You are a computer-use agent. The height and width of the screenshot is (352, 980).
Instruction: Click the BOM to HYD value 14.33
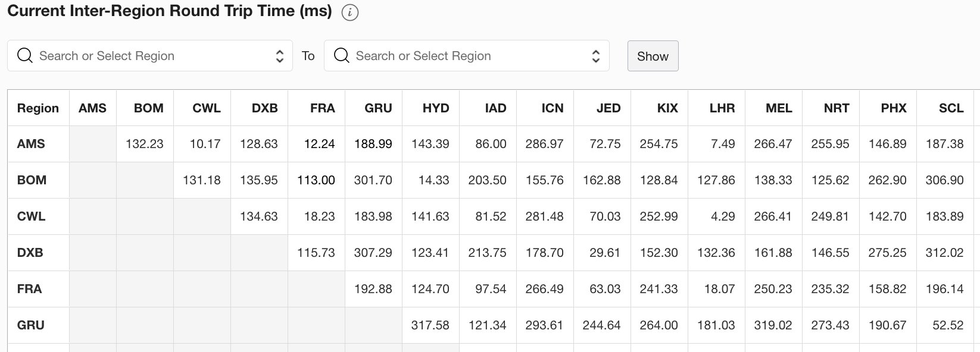[x=433, y=180]
